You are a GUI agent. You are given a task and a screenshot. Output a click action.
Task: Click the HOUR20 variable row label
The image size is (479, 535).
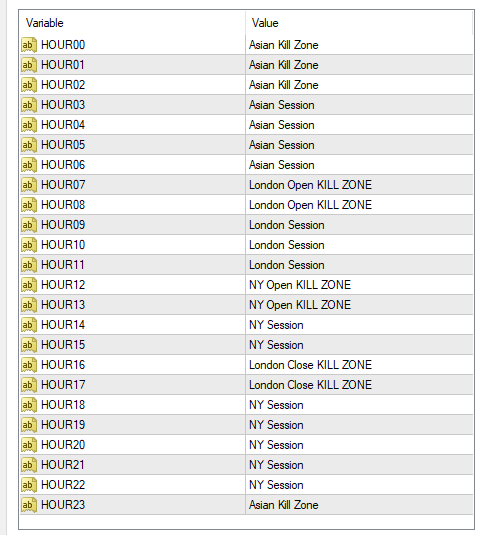(63, 445)
